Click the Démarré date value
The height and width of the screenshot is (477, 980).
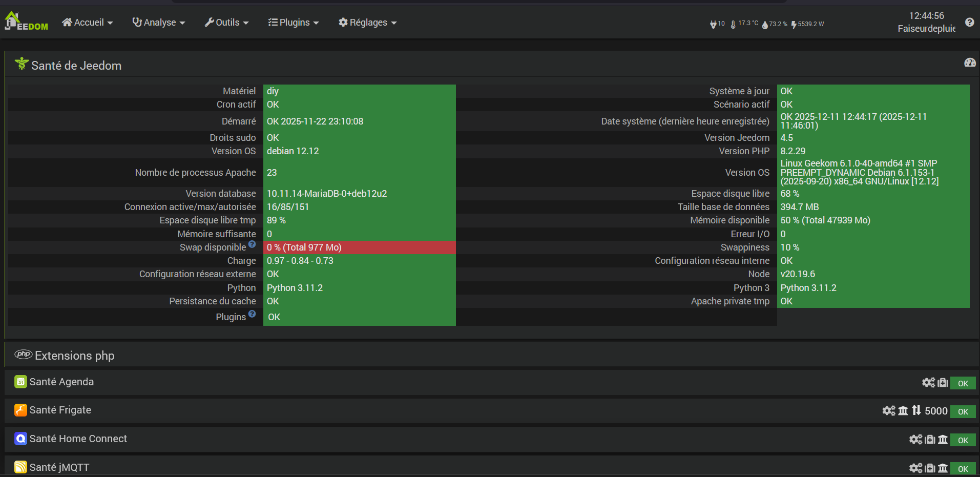point(315,121)
